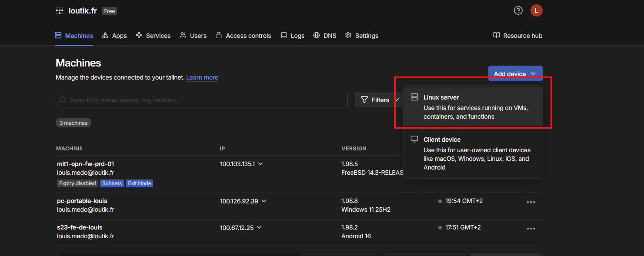Click the Android 16 text
644x256 pixels.
click(x=356, y=236)
